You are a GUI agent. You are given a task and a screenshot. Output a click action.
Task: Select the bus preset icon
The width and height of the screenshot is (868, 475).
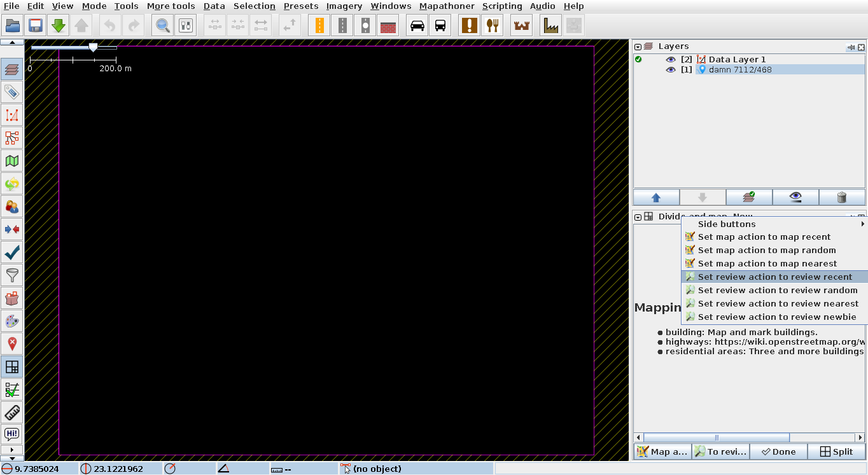point(440,25)
